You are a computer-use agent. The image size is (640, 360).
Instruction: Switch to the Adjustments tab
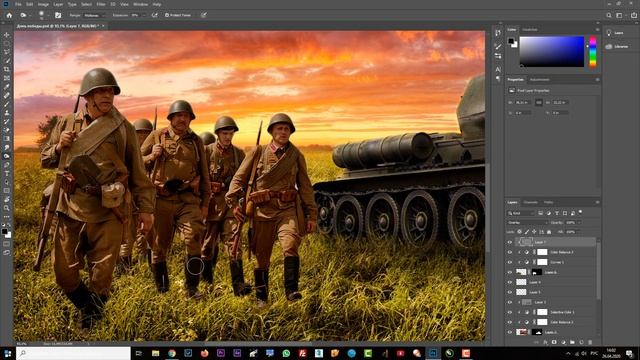540,80
